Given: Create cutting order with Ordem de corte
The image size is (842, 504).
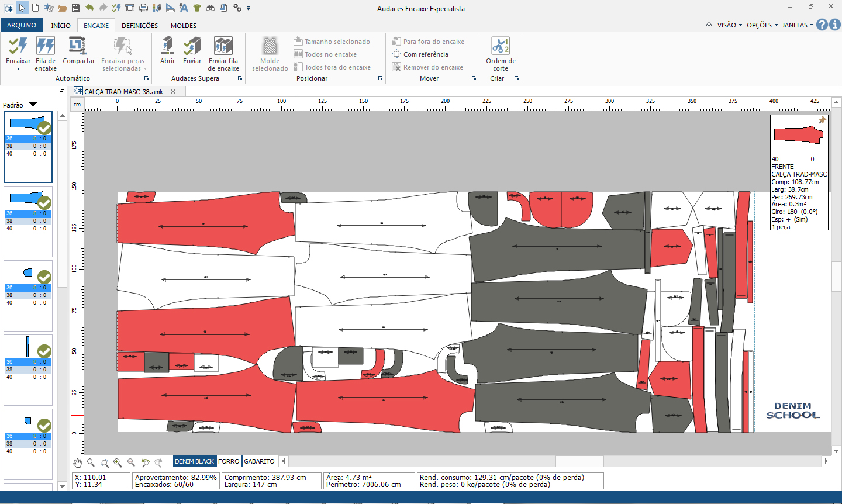Looking at the screenshot, I should 501,54.
